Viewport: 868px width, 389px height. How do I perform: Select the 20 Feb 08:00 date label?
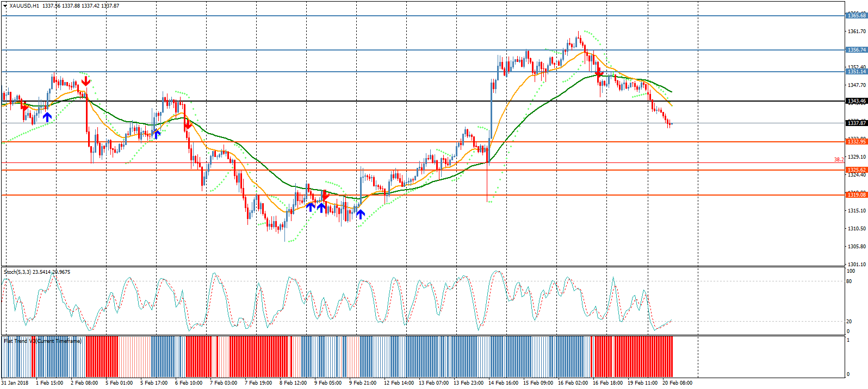coord(677,383)
